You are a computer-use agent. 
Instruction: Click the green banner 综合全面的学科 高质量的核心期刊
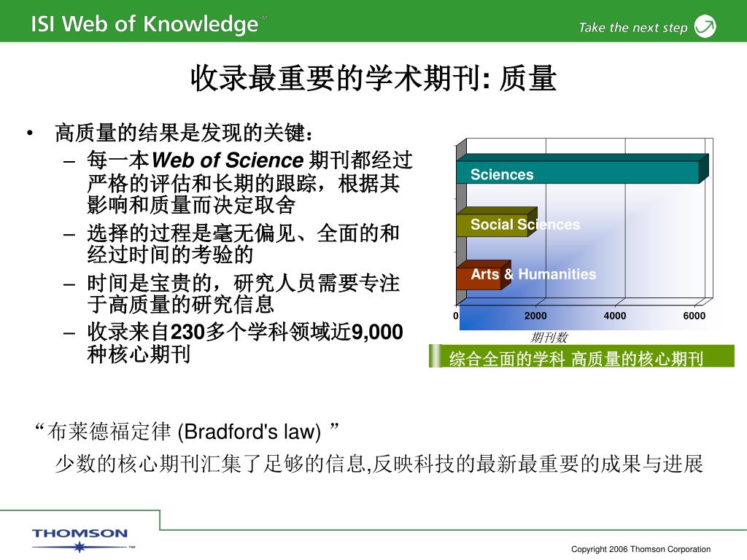pyautogui.click(x=581, y=356)
